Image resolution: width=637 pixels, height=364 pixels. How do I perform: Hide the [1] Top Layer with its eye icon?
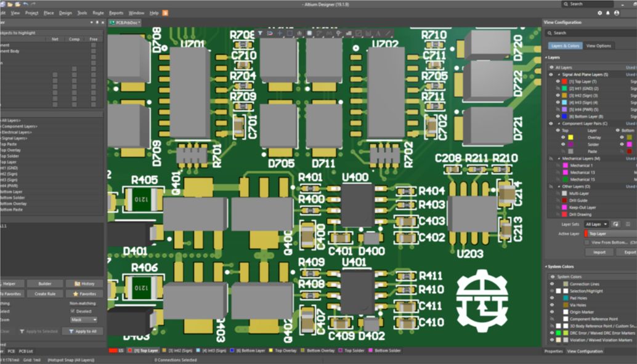[x=557, y=81]
